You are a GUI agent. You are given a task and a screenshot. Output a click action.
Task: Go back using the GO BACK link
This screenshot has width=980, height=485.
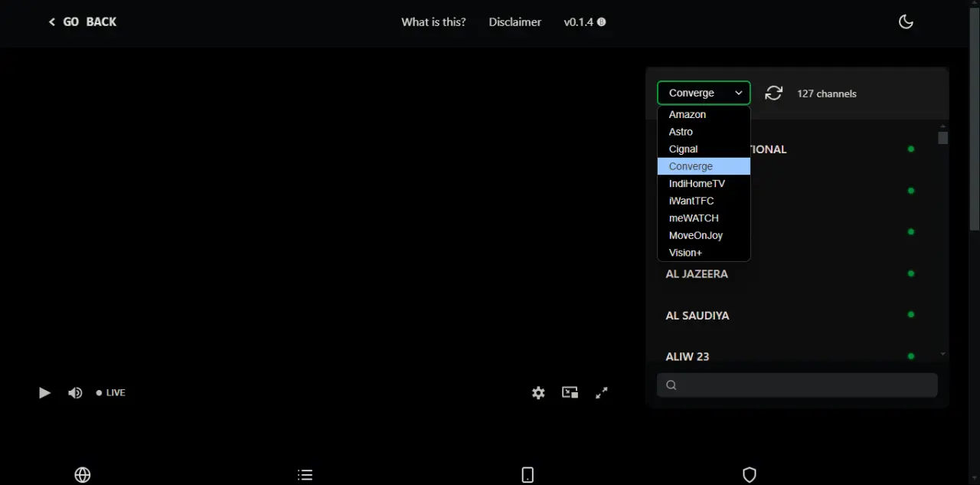tap(82, 22)
